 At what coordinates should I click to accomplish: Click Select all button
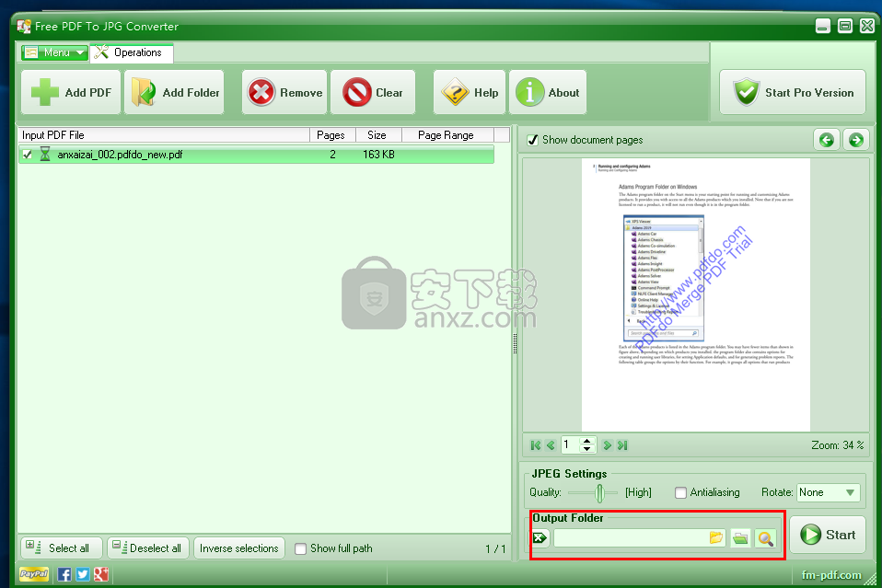62,548
